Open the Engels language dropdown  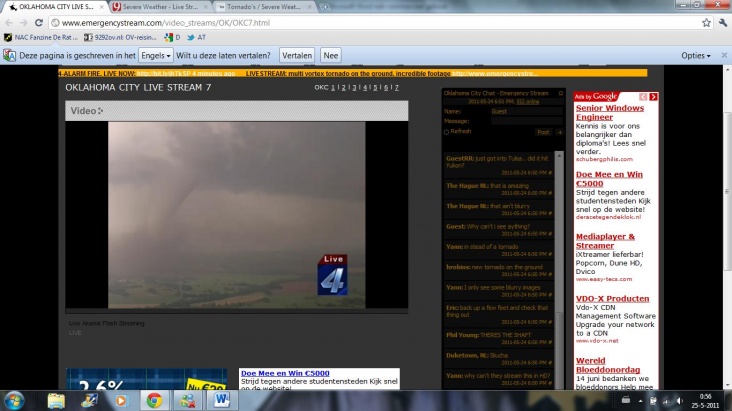[155, 56]
